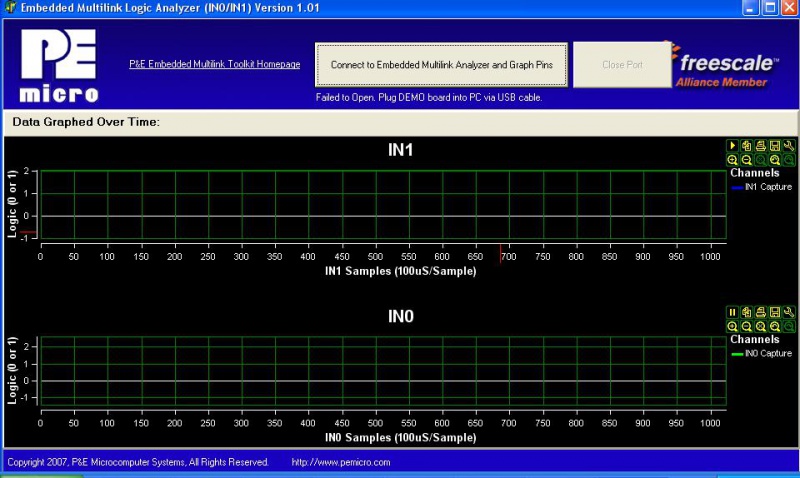
Task: Open IN0 graph settings wrench icon
Action: (789, 313)
